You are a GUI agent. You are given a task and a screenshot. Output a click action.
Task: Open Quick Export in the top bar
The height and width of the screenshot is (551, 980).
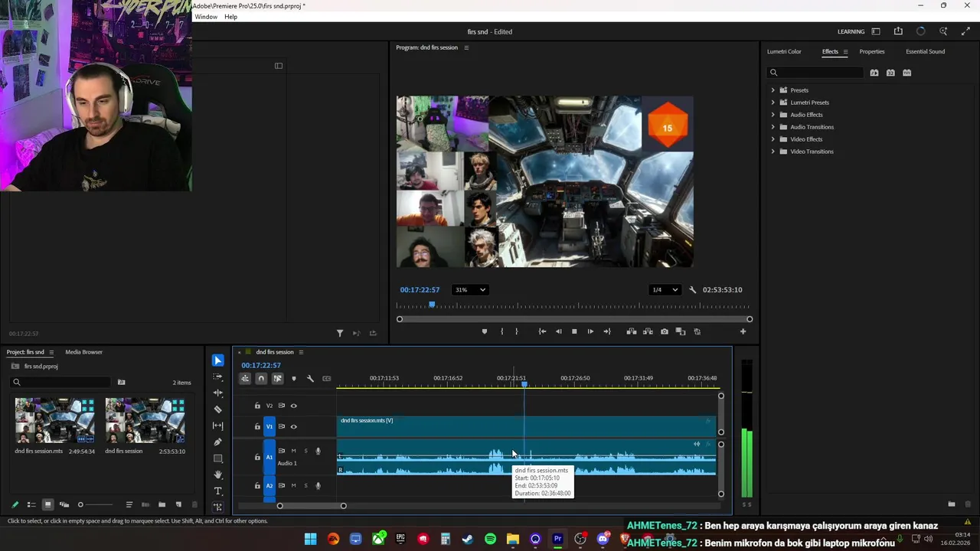click(x=898, y=31)
